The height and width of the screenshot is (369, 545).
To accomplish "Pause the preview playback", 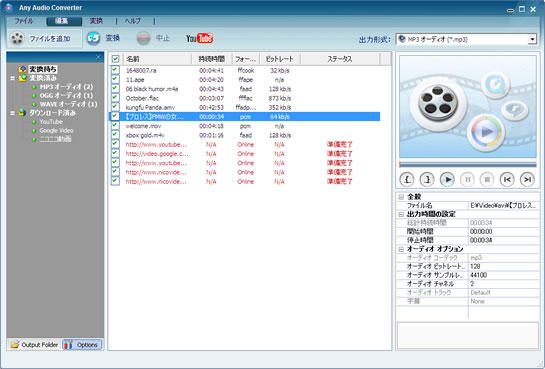I will click(467, 179).
